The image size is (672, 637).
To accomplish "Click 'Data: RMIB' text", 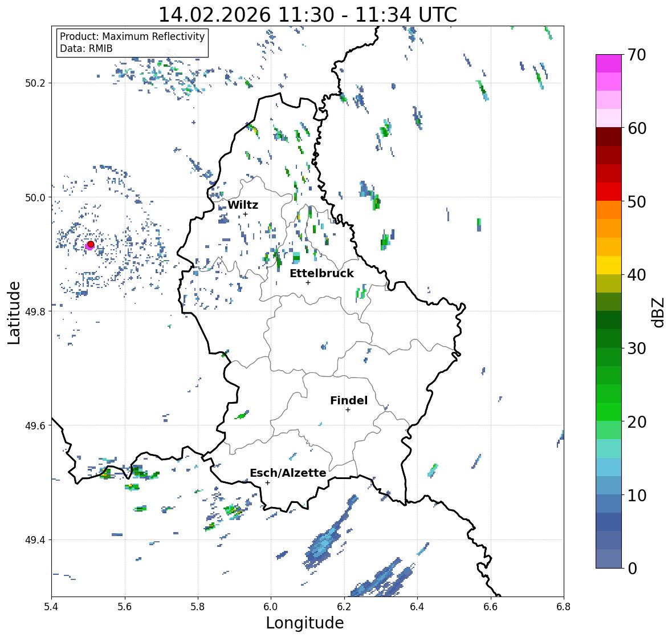I will (86, 48).
